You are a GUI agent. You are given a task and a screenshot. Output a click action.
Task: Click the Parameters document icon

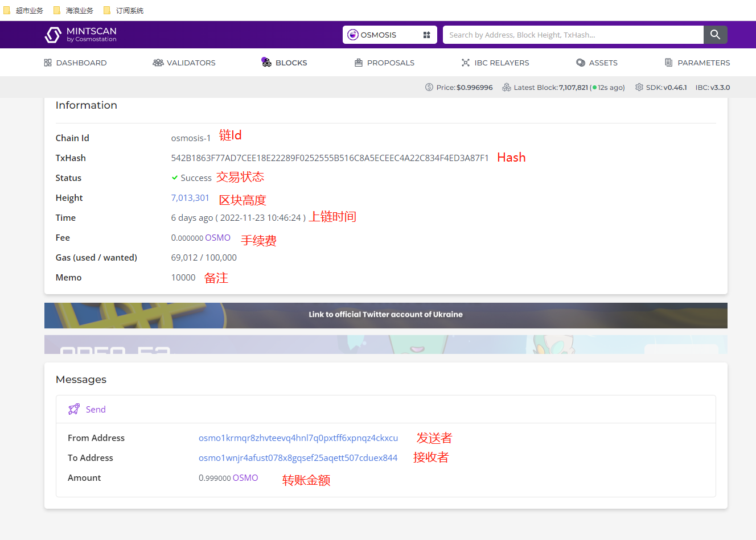point(668,63)
